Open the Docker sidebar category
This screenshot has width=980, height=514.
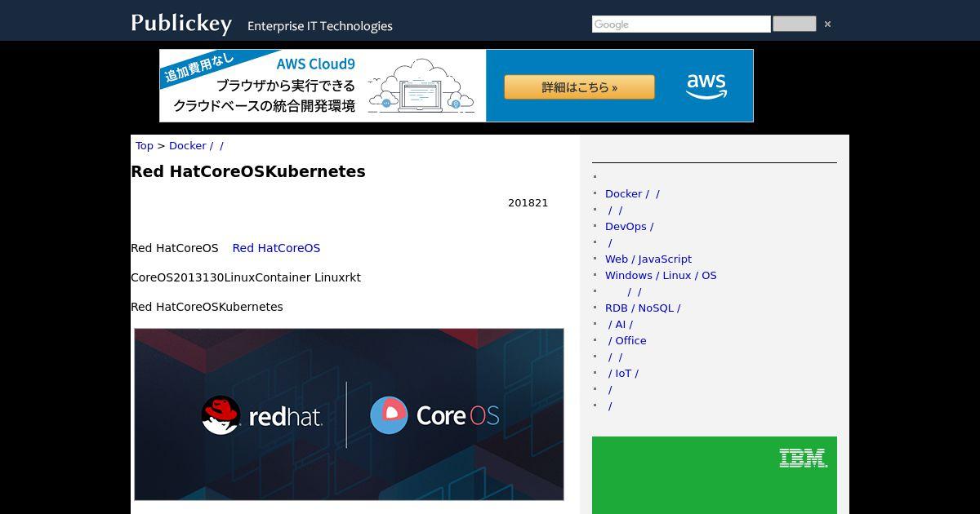point(632,193)
